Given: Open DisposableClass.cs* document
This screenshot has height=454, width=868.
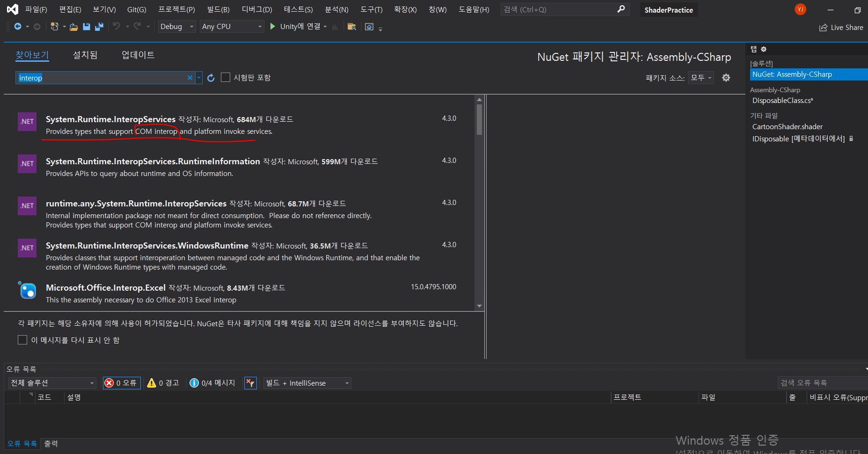Looking at the screenshot, I should pyautogui.click(x=782, y=101).
